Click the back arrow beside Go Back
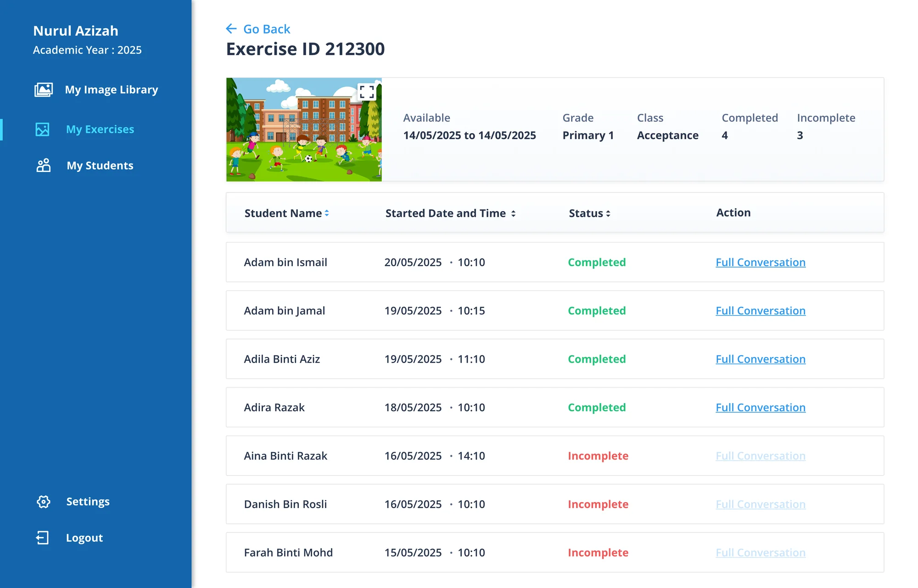 pos(231,29)
